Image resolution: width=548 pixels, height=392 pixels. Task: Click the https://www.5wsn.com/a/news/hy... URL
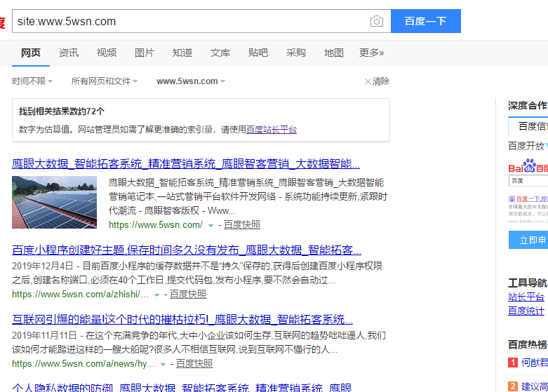click(x=83, y=364)
